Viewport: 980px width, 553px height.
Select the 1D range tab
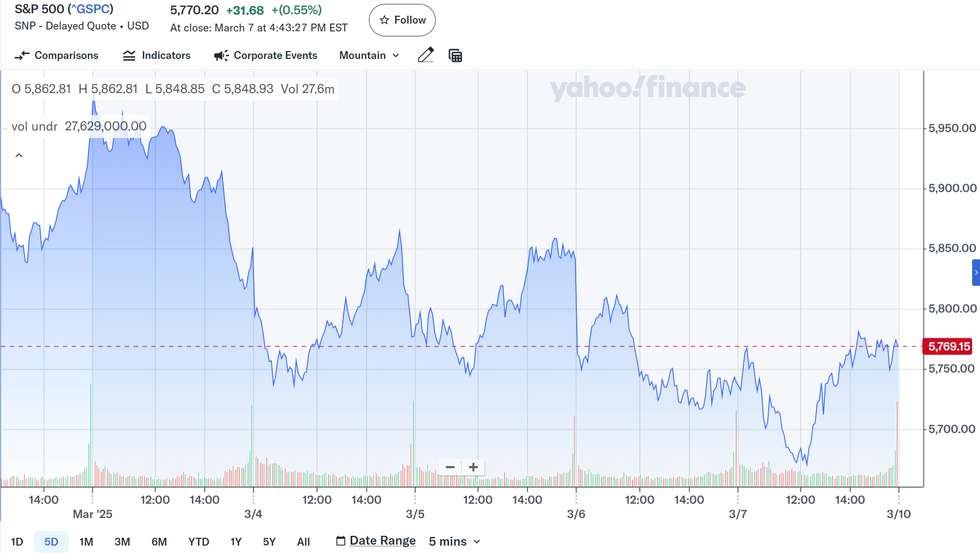(x=17, y=542)
